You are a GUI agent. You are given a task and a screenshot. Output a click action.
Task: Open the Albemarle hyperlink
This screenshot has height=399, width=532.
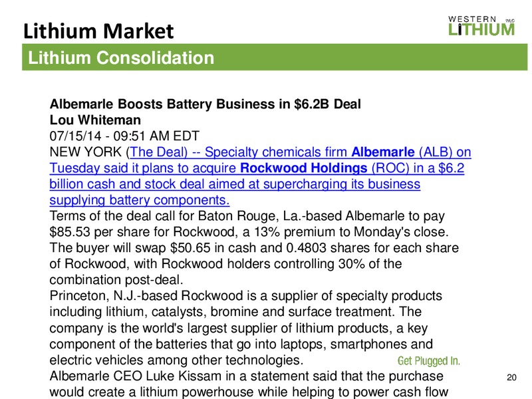[383, 152]
